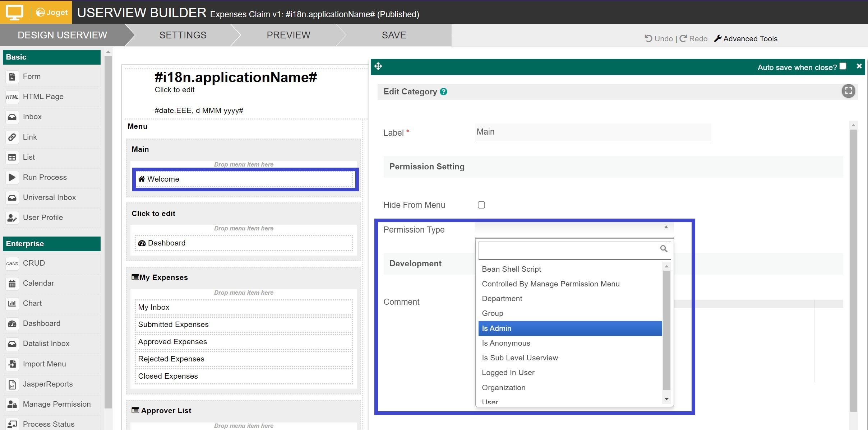
Task: Switch to the SETTINGS step tab
Action: pos(183,35)
